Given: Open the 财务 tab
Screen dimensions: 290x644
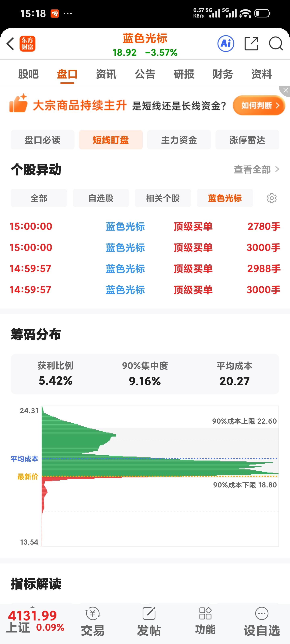Looking at the screenshot, I should pos(223,74).
